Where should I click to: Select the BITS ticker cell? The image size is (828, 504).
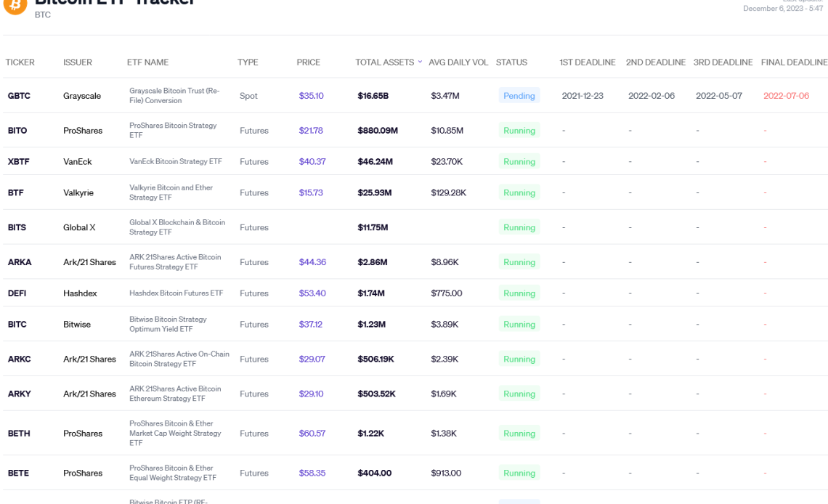17,227
